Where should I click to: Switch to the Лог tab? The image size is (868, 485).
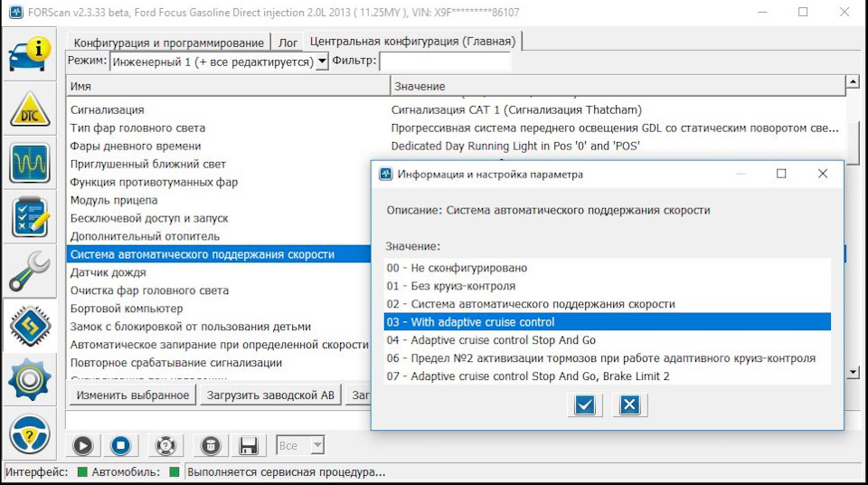pos(288,43)
